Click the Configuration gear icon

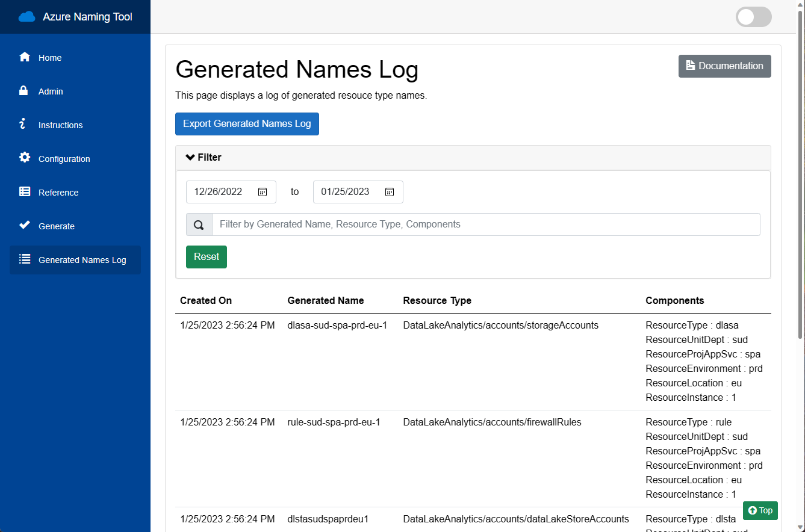tap(24, 158)
